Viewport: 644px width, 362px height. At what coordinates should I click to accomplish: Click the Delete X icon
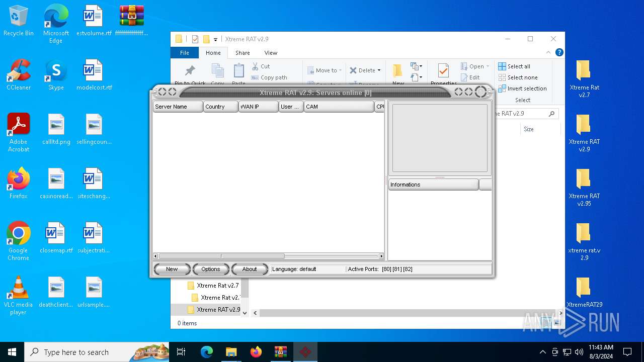click(x=353, y=70)
